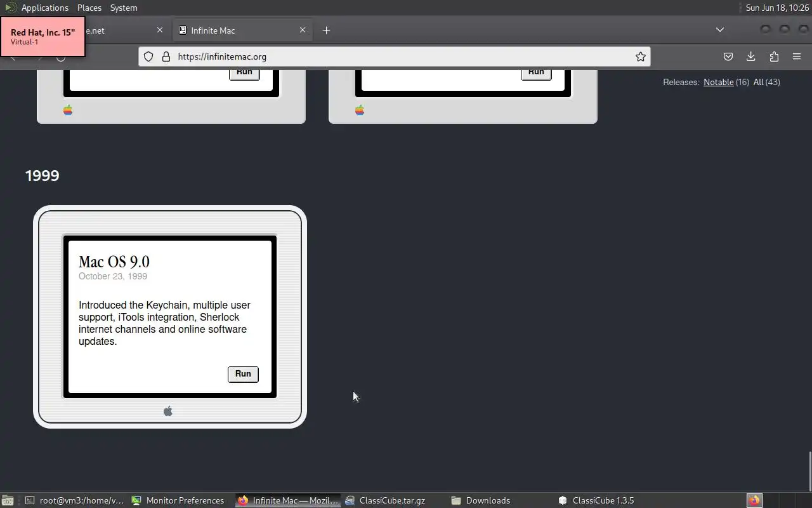
Task: Click the gray Apple logo under Mac OS 9.0
Action: (168, 411)
